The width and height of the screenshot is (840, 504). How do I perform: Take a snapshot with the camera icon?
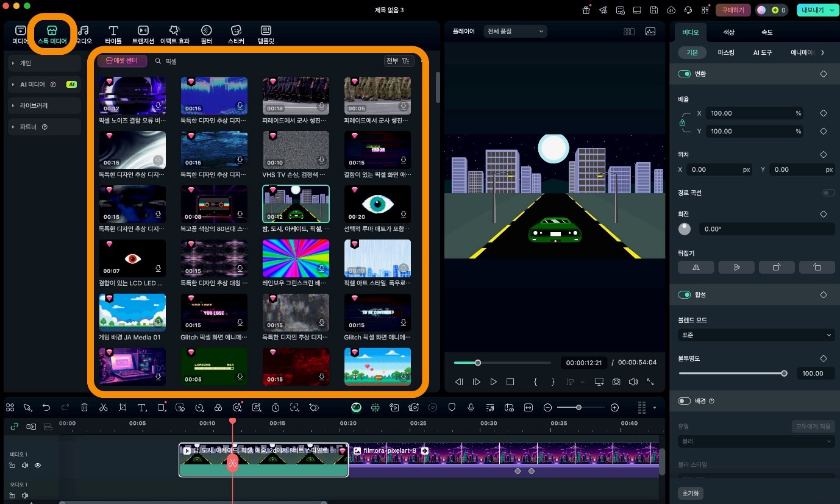616,382
